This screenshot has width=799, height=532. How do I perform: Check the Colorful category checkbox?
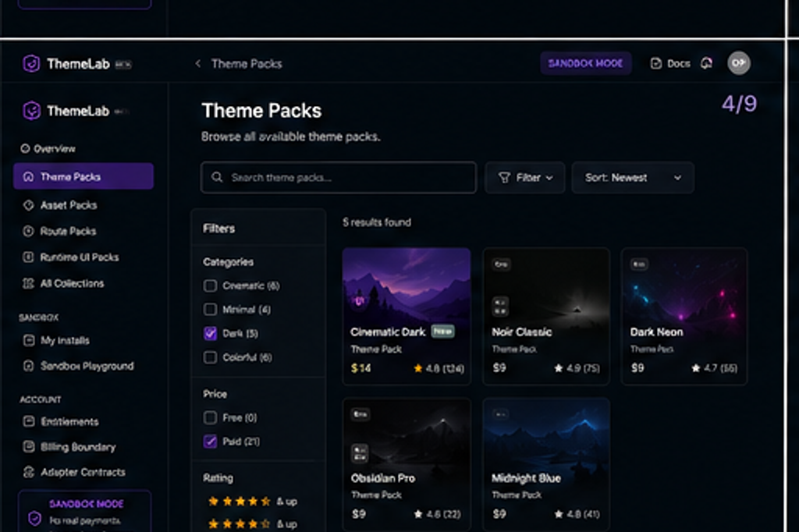pos(210,357)
